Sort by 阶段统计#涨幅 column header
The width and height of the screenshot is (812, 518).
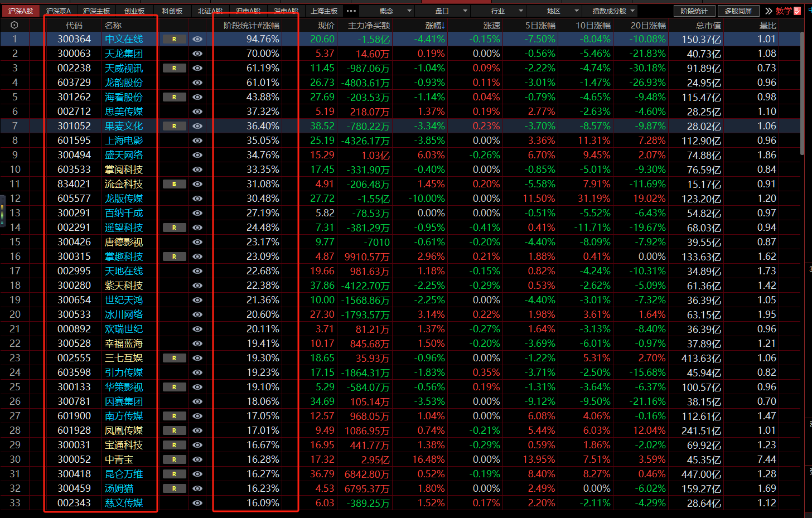pos(251,25)
